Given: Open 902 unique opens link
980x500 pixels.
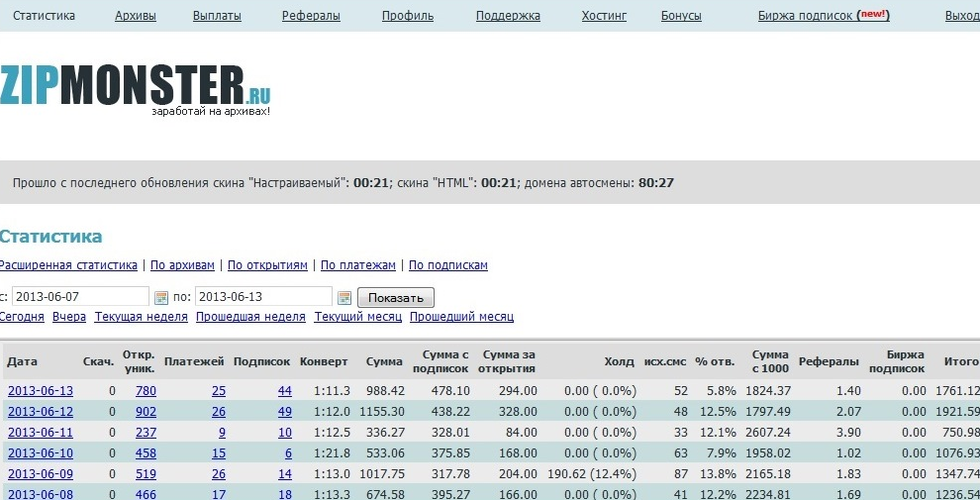Looking at the screenshot, I should (x=146, y=411).
